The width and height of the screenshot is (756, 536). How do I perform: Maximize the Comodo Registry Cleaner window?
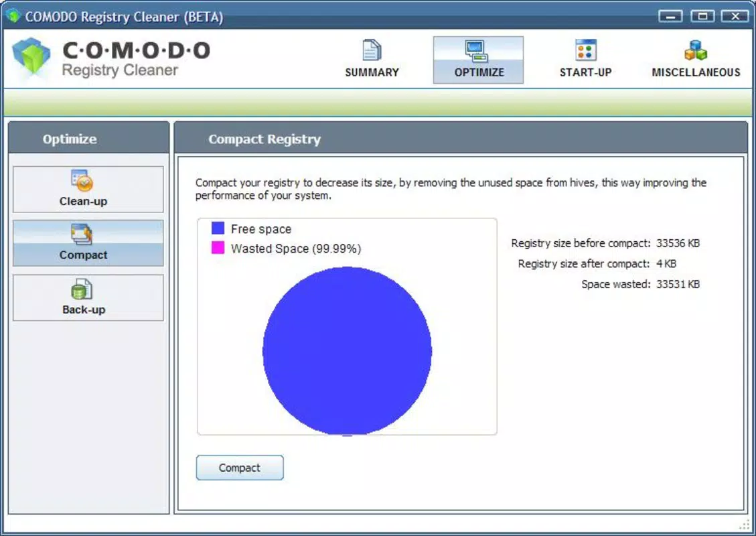click(702, 16)
